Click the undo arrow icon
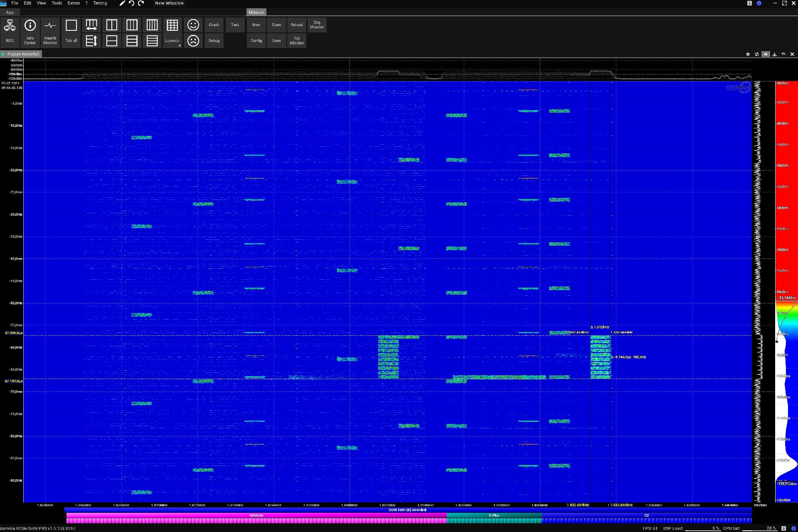The image size is (798, 532). 131,3
